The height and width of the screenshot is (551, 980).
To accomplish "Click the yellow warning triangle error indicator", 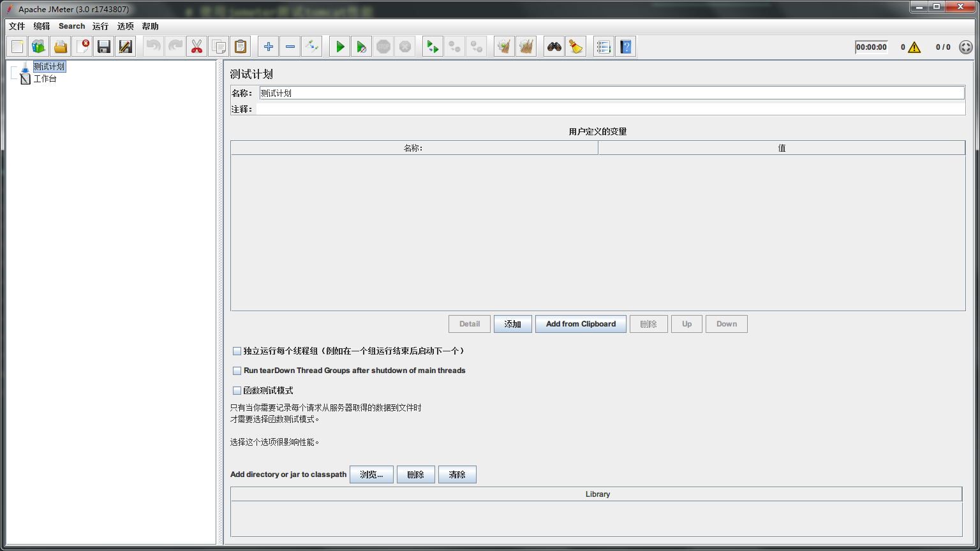I will 914,47.
